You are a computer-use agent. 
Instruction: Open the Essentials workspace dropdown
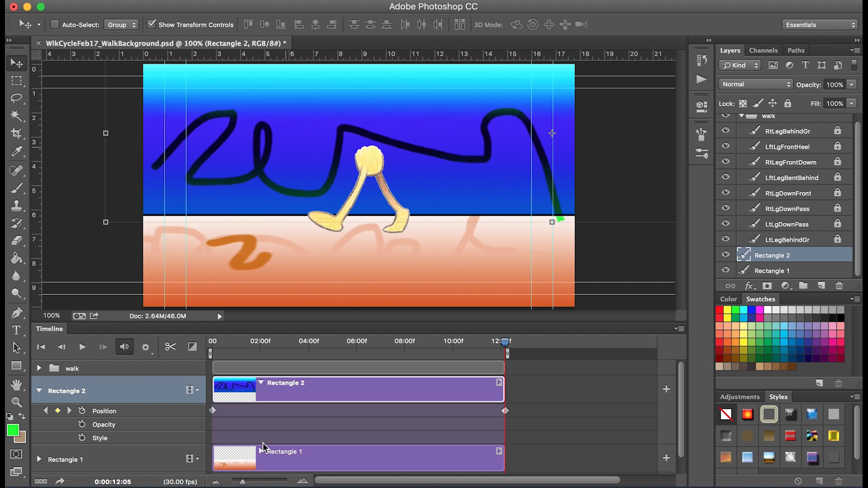coord(820,25)
